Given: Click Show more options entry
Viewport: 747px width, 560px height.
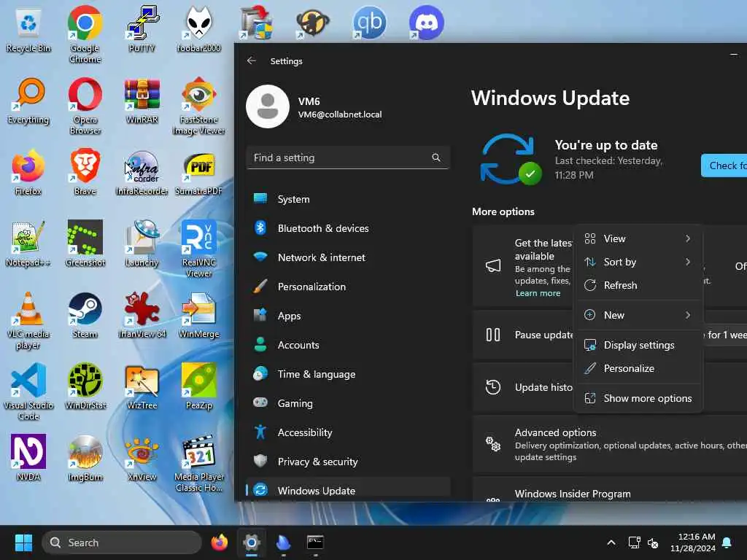Looking at the screenshot, I should [638, 399].
